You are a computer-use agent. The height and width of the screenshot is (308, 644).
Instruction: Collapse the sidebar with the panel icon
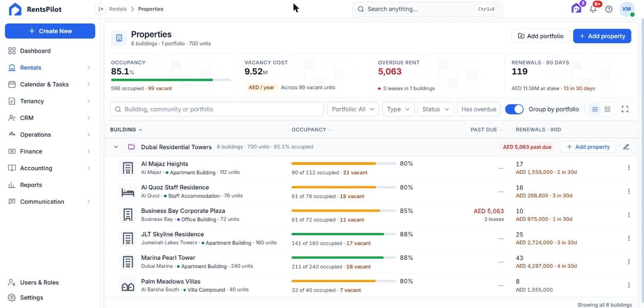pyautogui.click(x=100, y=9)
